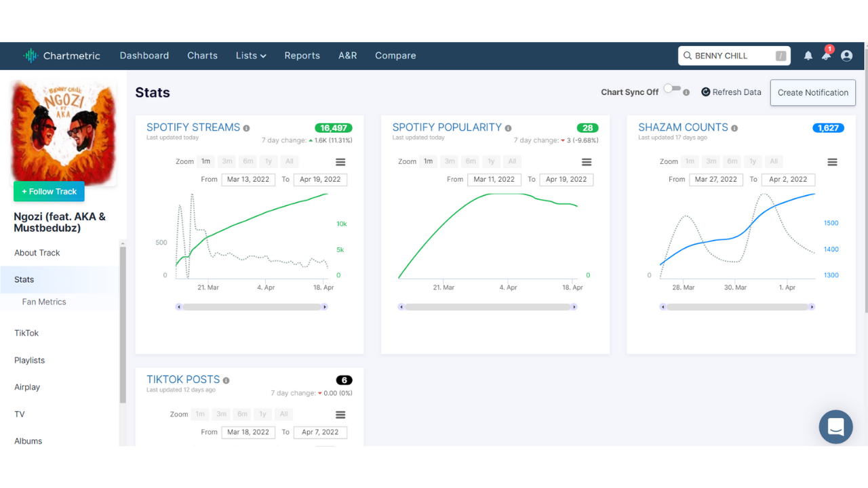This screenshot has width=868, height=488.
Task: Select 1m zoom on Spotify Popularity chart
Action: click(428, 161)
